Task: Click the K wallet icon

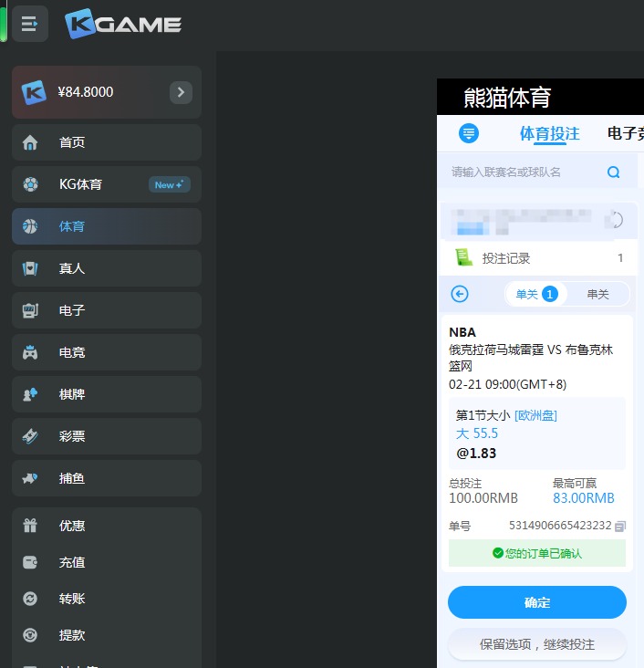Action: pos(34,92)
